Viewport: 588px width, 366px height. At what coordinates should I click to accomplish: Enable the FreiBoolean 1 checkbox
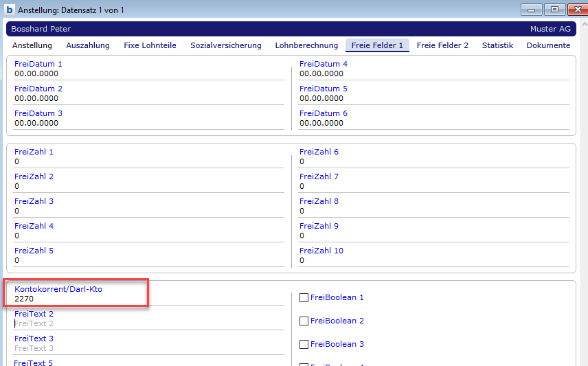point(304,298)
